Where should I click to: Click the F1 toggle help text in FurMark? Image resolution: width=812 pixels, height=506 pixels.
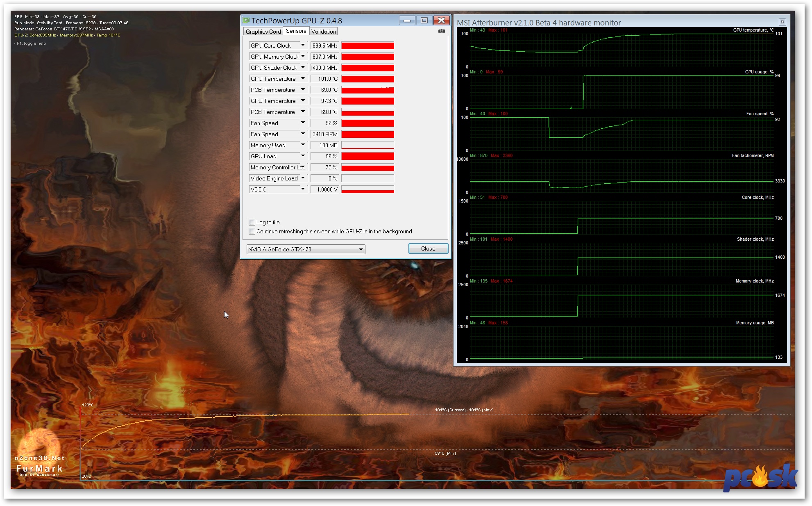point(30,43)
